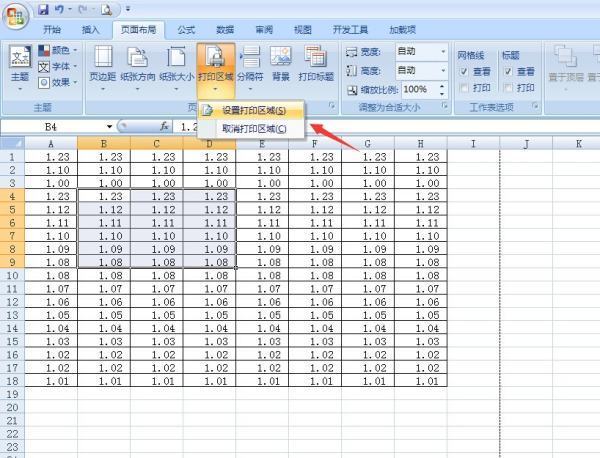Select column H header
Viewport: 600px width, 458px height.
(x=421, y=143)
